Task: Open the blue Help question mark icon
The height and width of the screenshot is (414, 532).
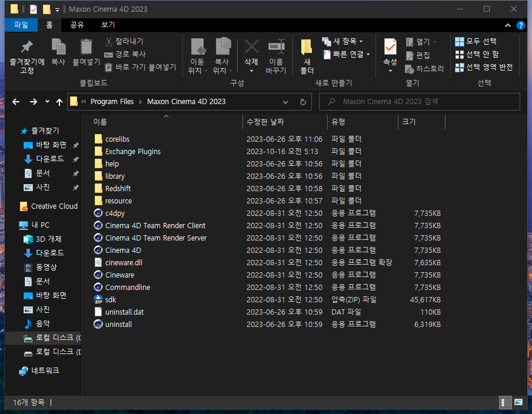Action: (x=520, y=25)
